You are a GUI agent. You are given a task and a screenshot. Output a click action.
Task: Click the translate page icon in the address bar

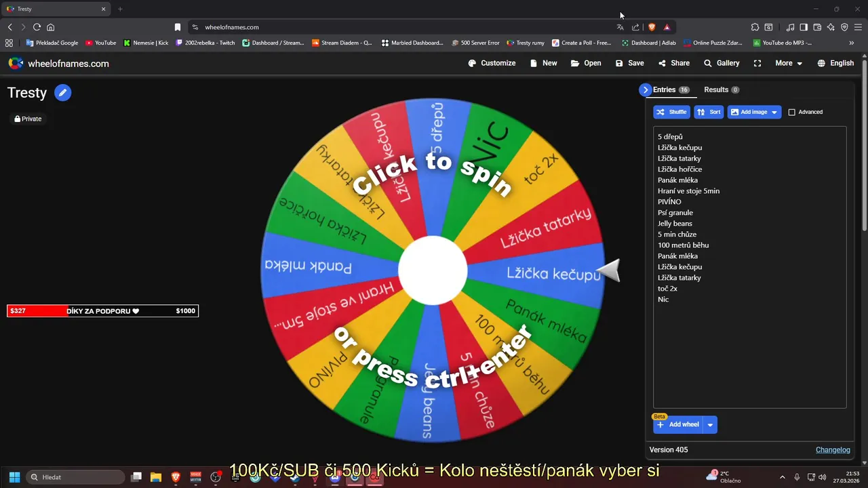point(620,27)
